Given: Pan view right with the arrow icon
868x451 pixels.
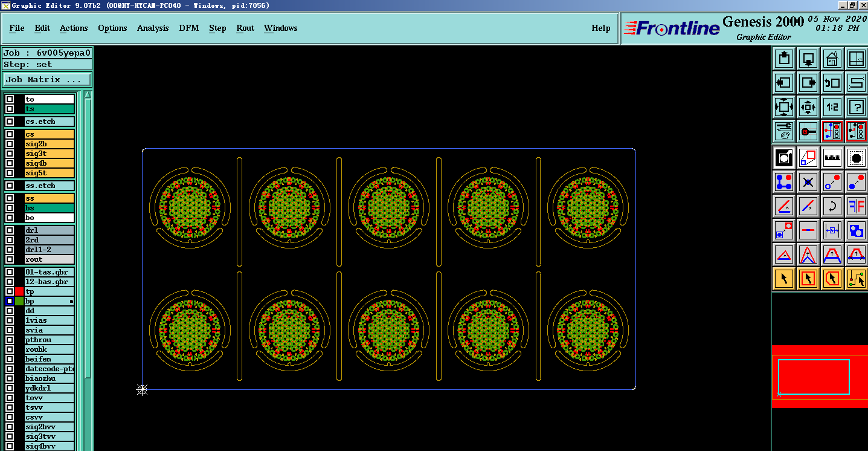Looking at the screenshot, I should pos(808,83).
